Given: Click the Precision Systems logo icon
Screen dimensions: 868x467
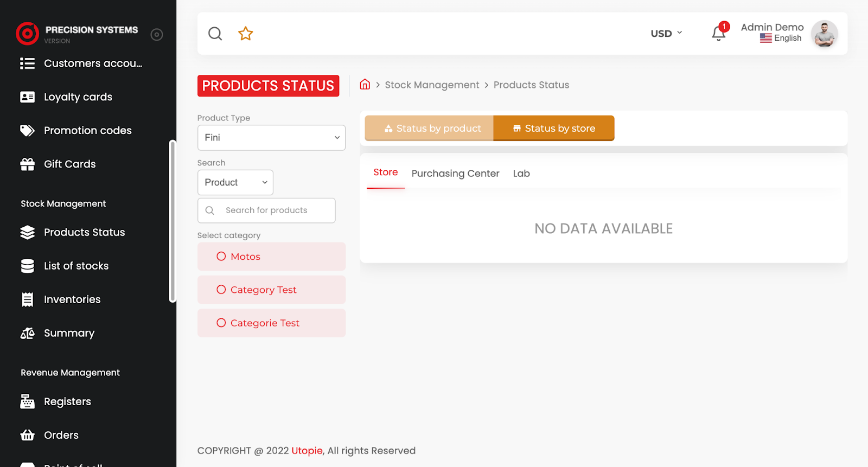Looking at the screenshot, I should pyautogui.click(x=27, y=34).
